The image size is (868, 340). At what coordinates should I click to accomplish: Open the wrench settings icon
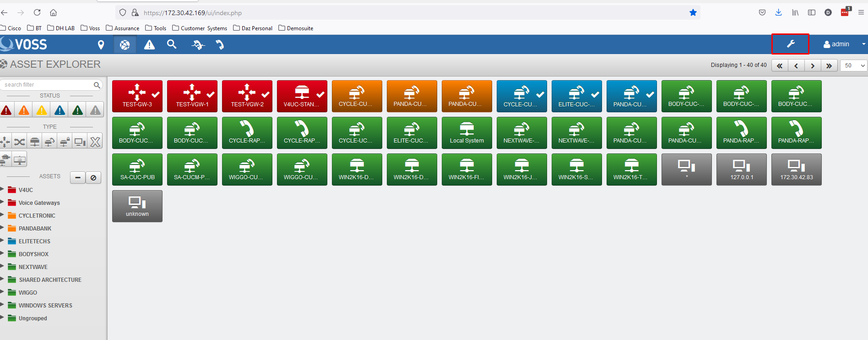pyautogui.click(x=790, y=44)
